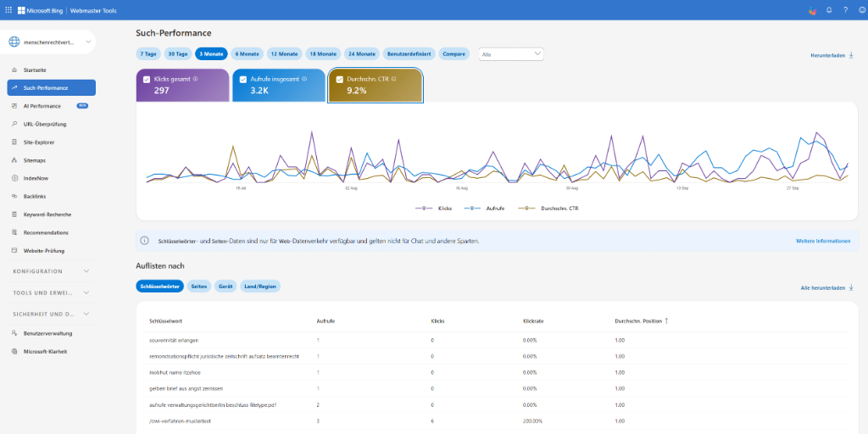Viewport: 868px width, 434px height.
Task: Click the URL-Überprüfung magnifier icon
Action: pos(14,124)
